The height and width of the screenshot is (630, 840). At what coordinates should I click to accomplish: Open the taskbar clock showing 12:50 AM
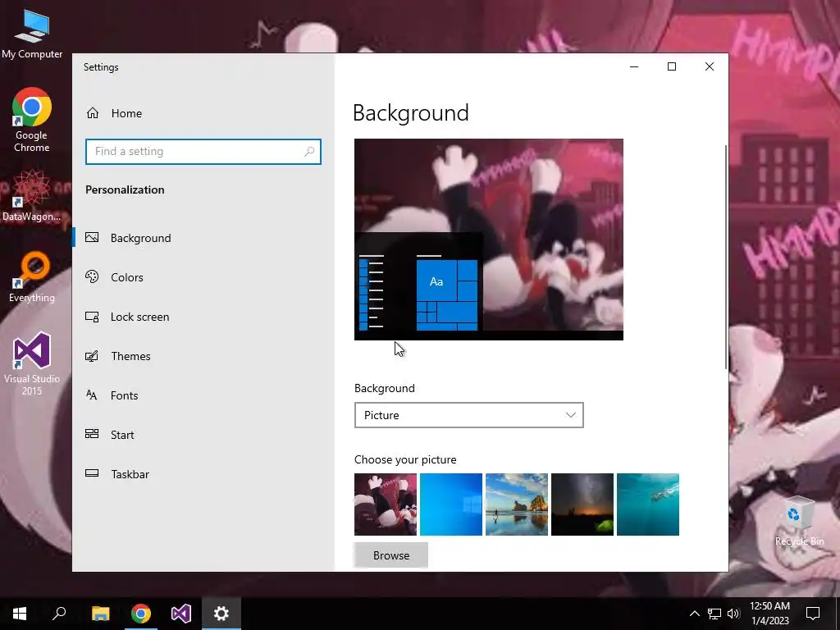[x=769, y=614]
